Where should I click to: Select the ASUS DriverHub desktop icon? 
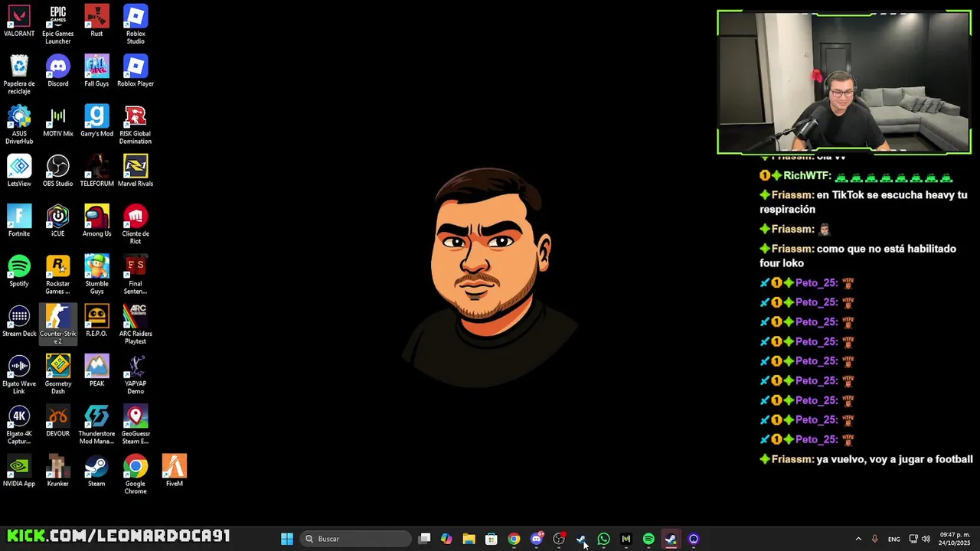tap(19, 125)
